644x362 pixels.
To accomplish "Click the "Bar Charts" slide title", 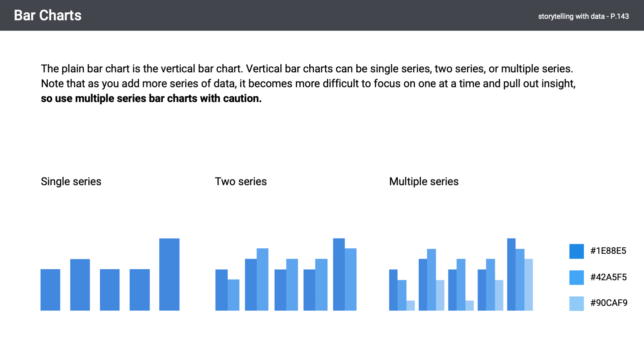I will click(47, 16).
